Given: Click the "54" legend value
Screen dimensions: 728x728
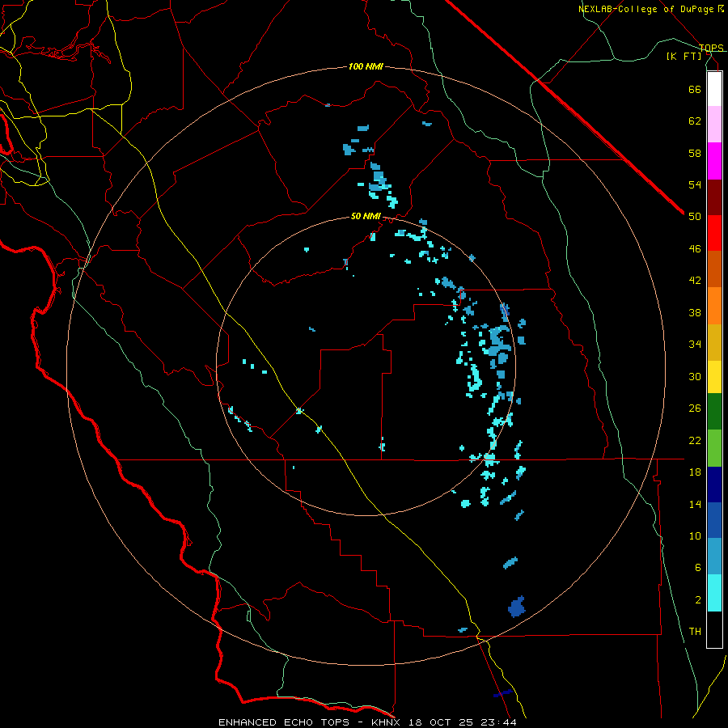Looking at the screenshot, I should pos(695,185).
